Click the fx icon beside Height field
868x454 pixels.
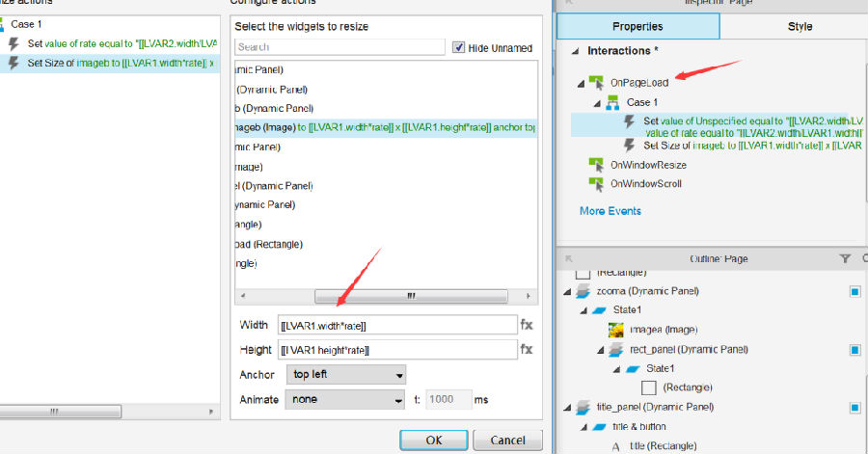[x=527, y=350]
